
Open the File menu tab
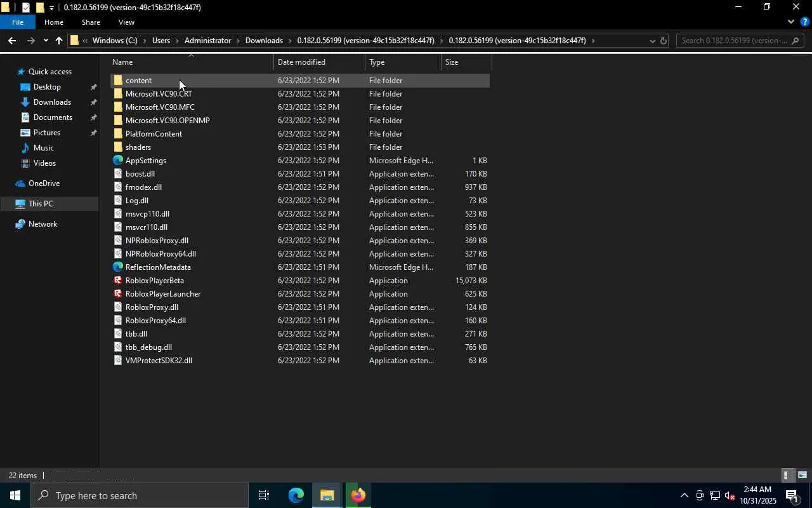pyautogui.click(x=18, y=22)
